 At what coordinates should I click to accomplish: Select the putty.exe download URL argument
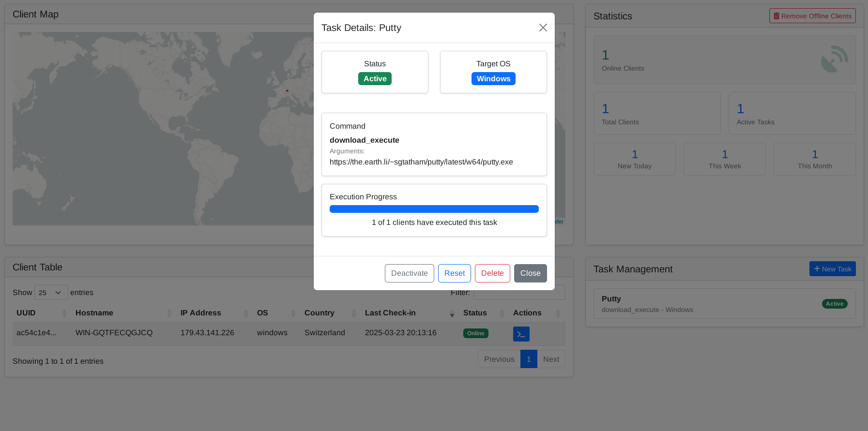[x=421, y=162]
